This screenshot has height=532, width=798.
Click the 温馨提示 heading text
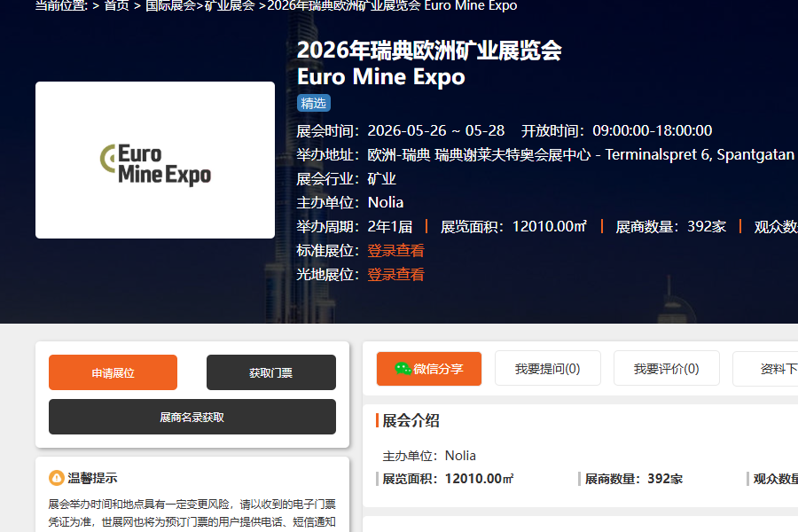tap(92, 478)
